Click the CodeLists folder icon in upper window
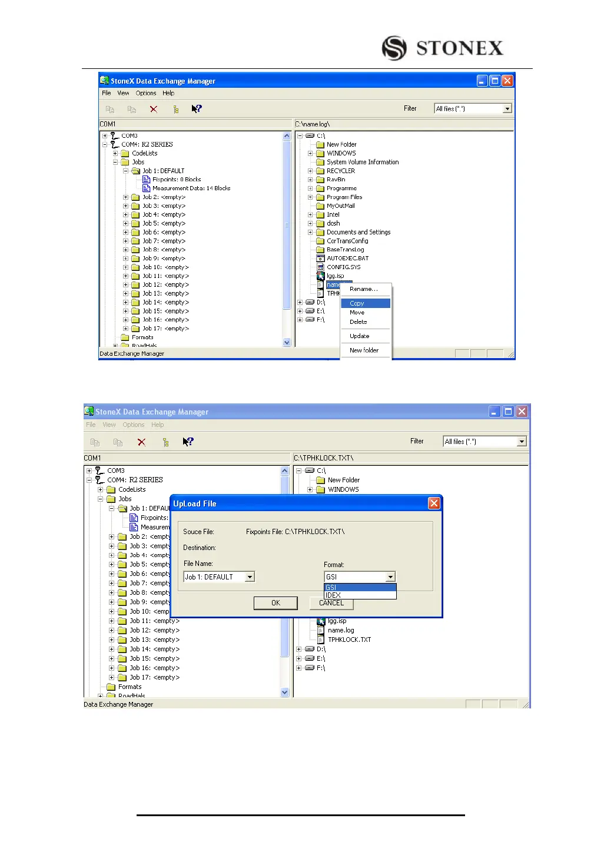 125,153
